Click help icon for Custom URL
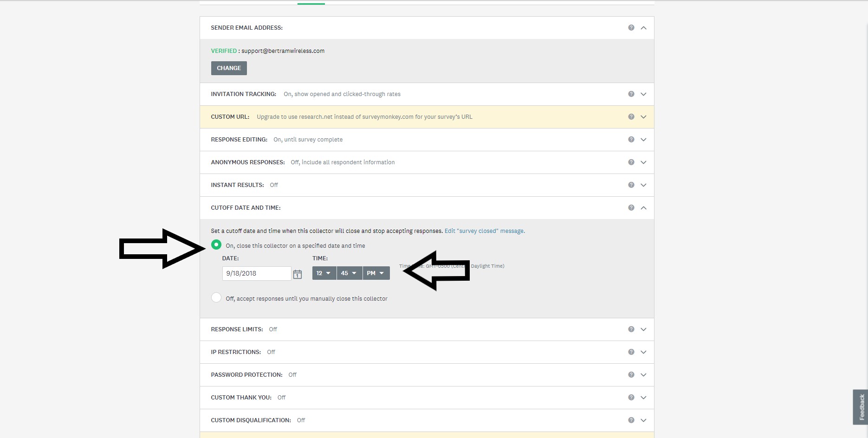The width and height of the screenshot is (868, 438). coord(631,117)
